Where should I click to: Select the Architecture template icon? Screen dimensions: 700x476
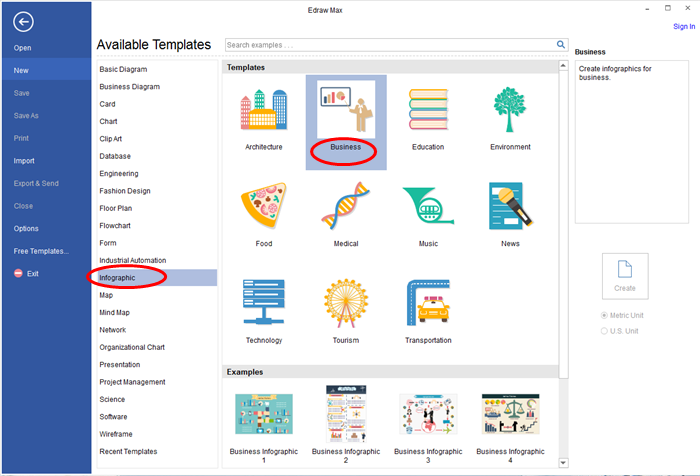point(264,109)
